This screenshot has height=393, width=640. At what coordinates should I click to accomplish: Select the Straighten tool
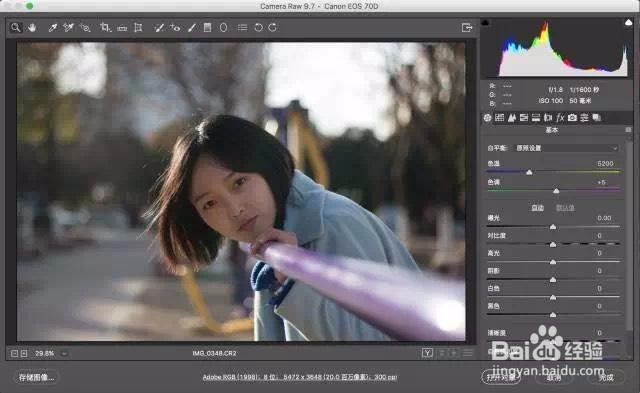122,28
